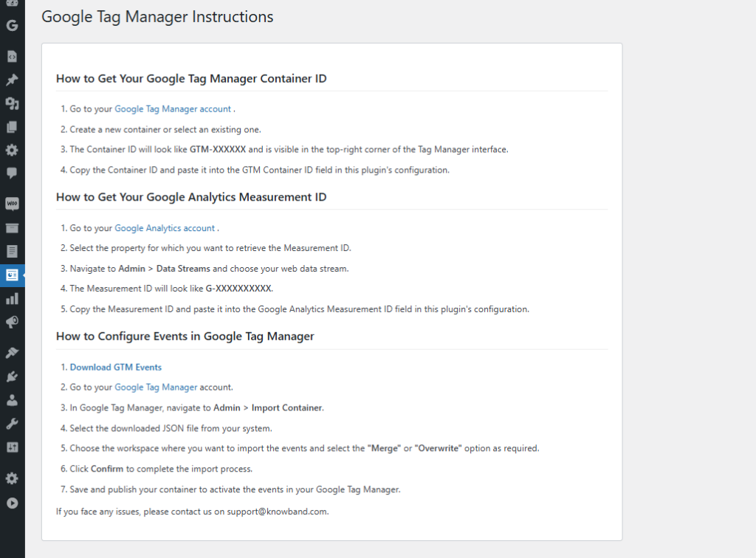Open Users person icon
This screenshot has width=756, height=558.
pos(12,400)
